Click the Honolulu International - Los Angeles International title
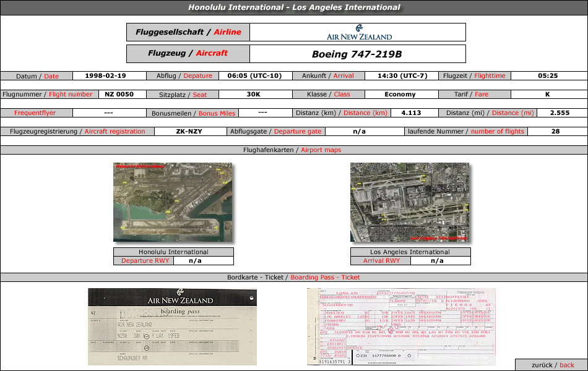 (294, 7)
